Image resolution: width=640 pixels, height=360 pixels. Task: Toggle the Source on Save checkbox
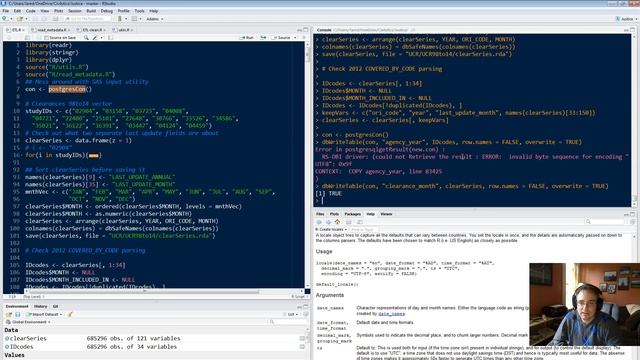pyautogui.click(x=46, y=38)
